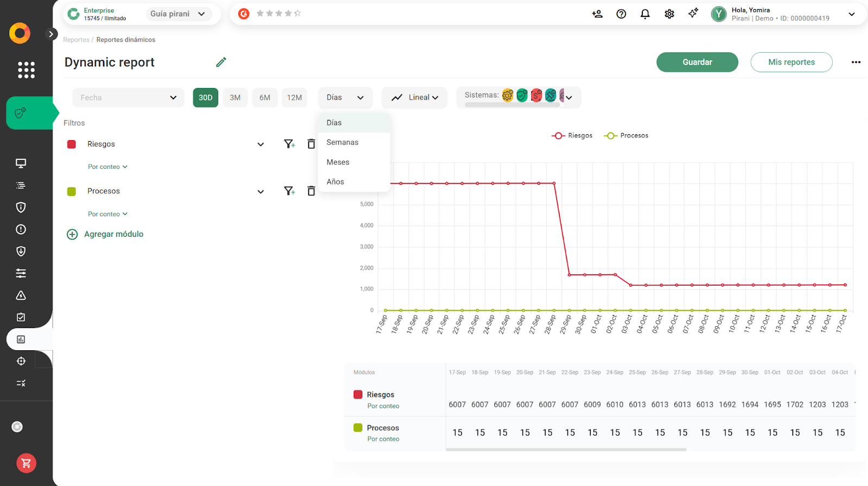The height and width of the screenshot is (486, 868).
Task: Open the help question mark icon
Action: point(621,14)
